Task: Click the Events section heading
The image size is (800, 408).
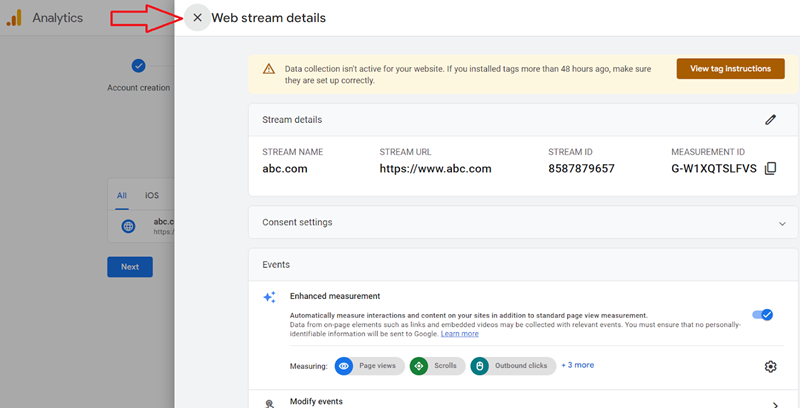Action: pyautogui.click(x=276, y=265)
